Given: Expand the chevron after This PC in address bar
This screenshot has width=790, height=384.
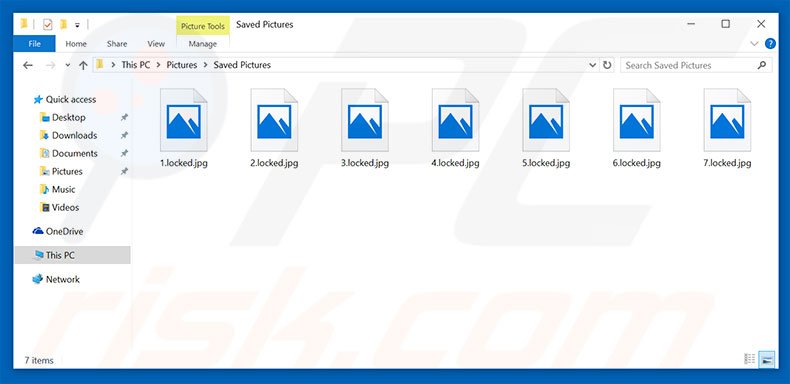Looking at the screenshot, I should tap(158, 65).
